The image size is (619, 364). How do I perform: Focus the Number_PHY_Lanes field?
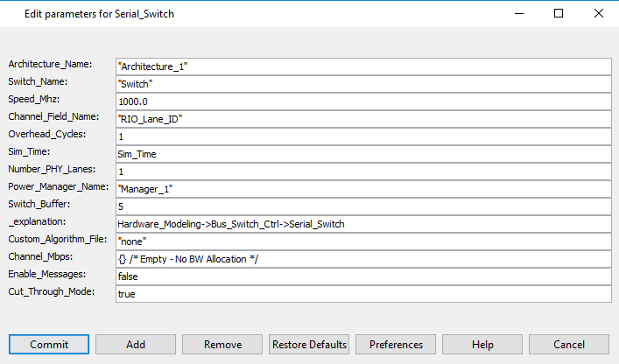[362, 171]
